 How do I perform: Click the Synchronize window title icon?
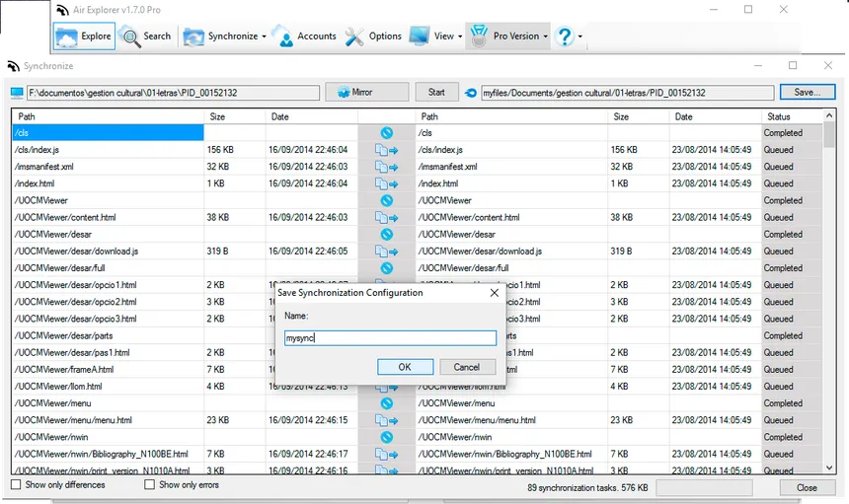13,66
